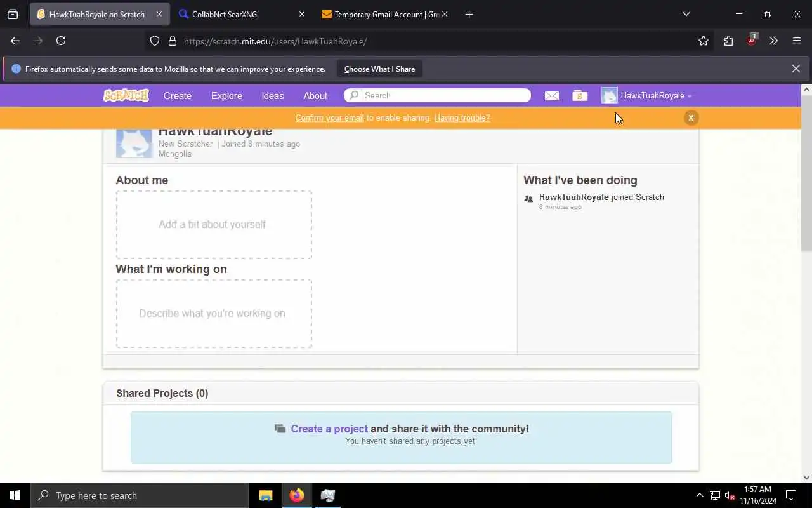This screenshot has width=812, height=508.
Task: Close the CollabNet SearXNG tab
Action: click(301, 14)
